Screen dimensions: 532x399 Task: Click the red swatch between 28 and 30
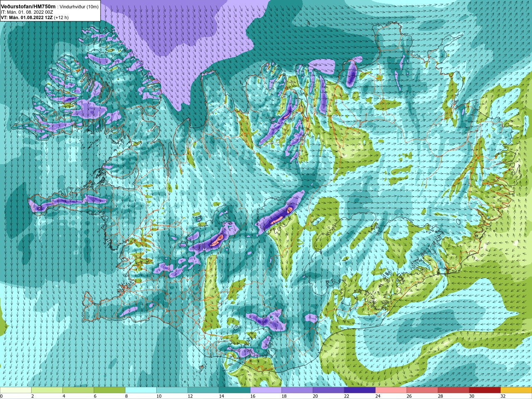(453, 390)
